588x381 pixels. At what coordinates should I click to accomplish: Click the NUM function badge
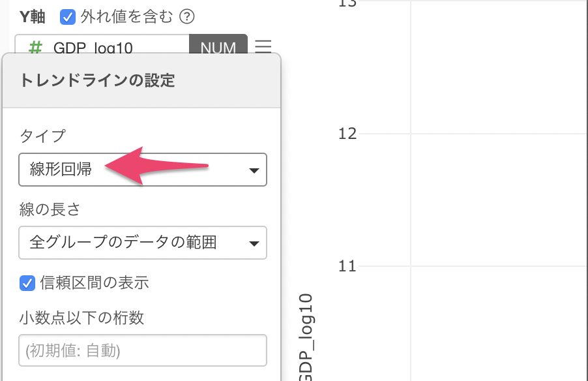tap(218, 44)
